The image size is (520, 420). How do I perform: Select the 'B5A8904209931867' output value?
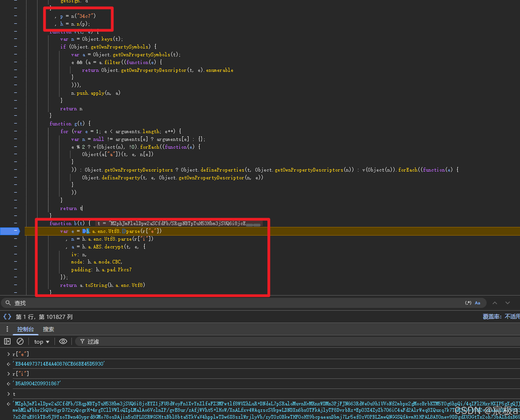[x=37, y=383]
